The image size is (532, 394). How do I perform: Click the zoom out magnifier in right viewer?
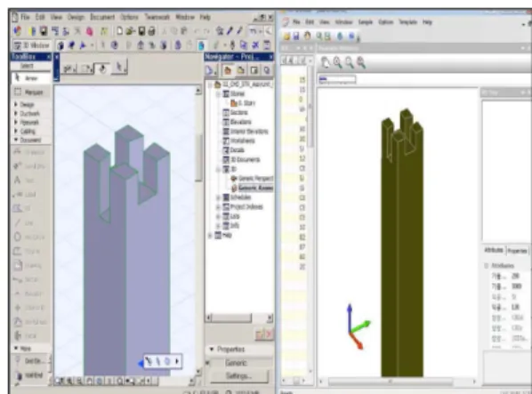point(349,63)
